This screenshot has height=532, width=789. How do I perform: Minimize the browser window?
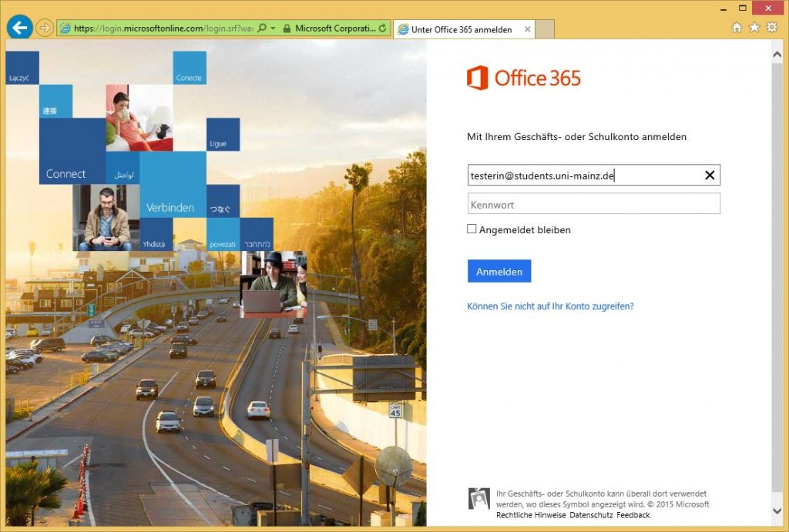724,8
